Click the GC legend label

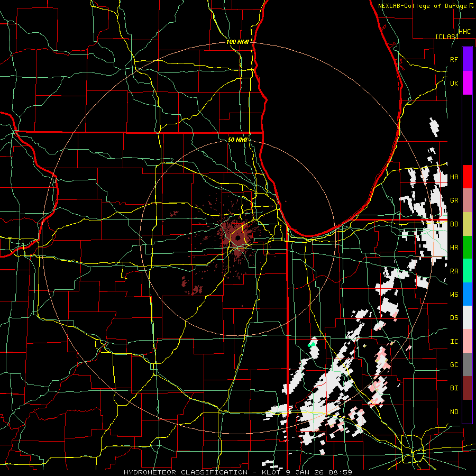pyautogui.click(x=454, y=365)
